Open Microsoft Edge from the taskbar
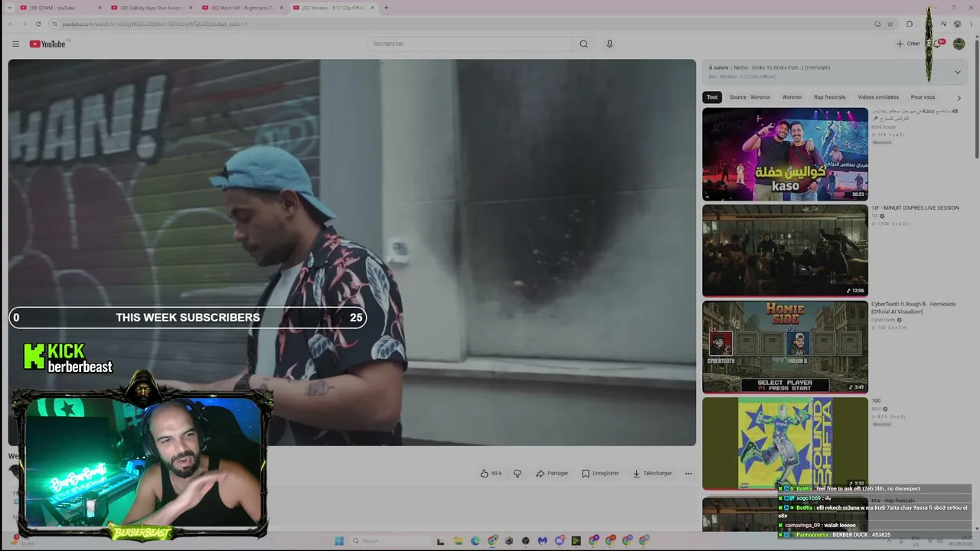 pos(475,541)
